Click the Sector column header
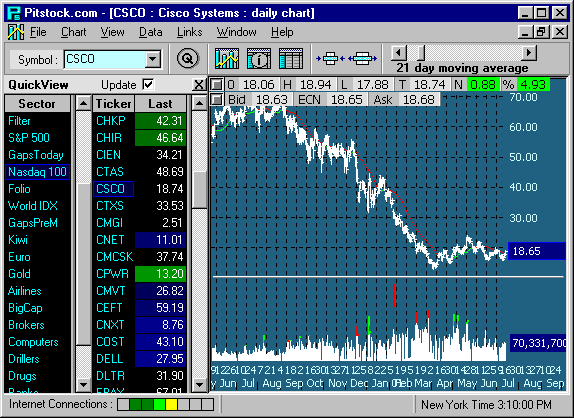Viewport: 574px width, 418px height. [37, 104]
